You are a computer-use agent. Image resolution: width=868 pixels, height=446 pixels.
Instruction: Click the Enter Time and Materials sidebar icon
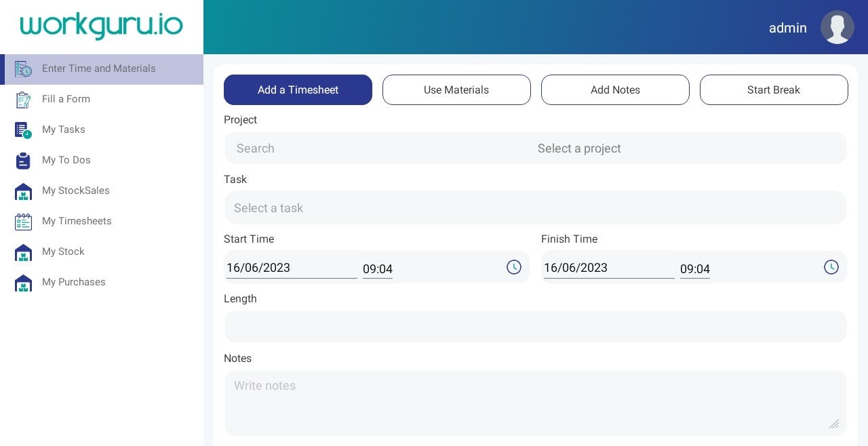pos(23,68)
